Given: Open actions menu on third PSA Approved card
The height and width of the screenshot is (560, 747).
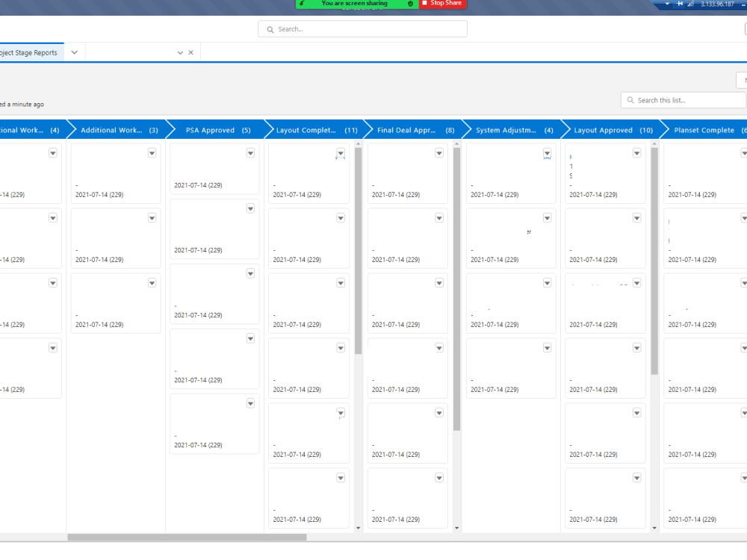Looking at the screenshot, I should pos(250,273).
